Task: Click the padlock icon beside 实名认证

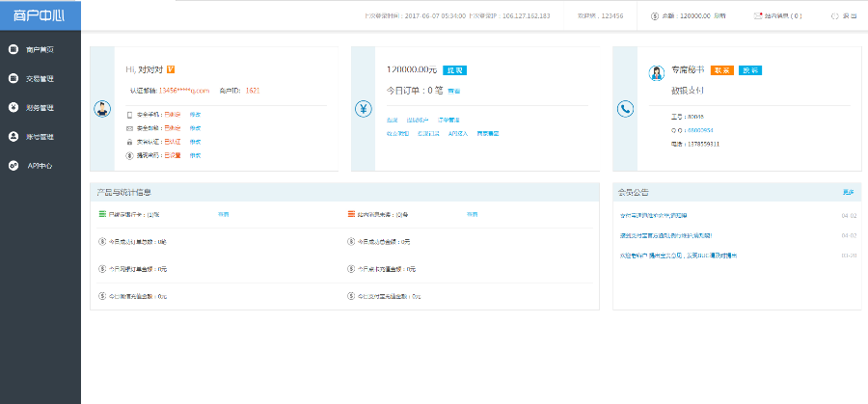Action: point(130,143)
